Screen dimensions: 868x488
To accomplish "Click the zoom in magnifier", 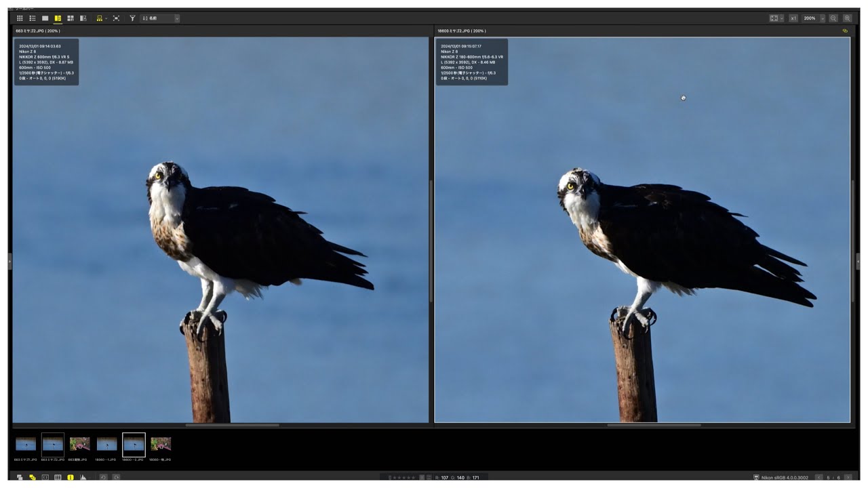I will click(x=848, y=18).
